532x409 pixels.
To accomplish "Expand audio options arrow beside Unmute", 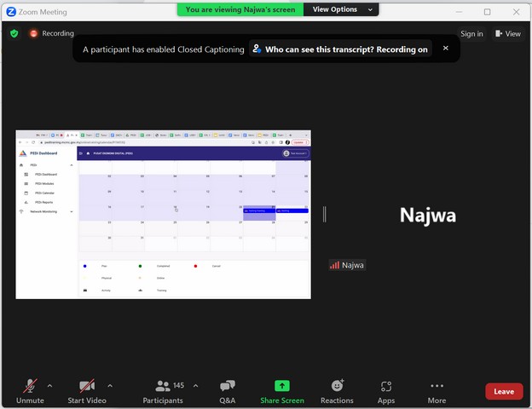I will (49, 385).
